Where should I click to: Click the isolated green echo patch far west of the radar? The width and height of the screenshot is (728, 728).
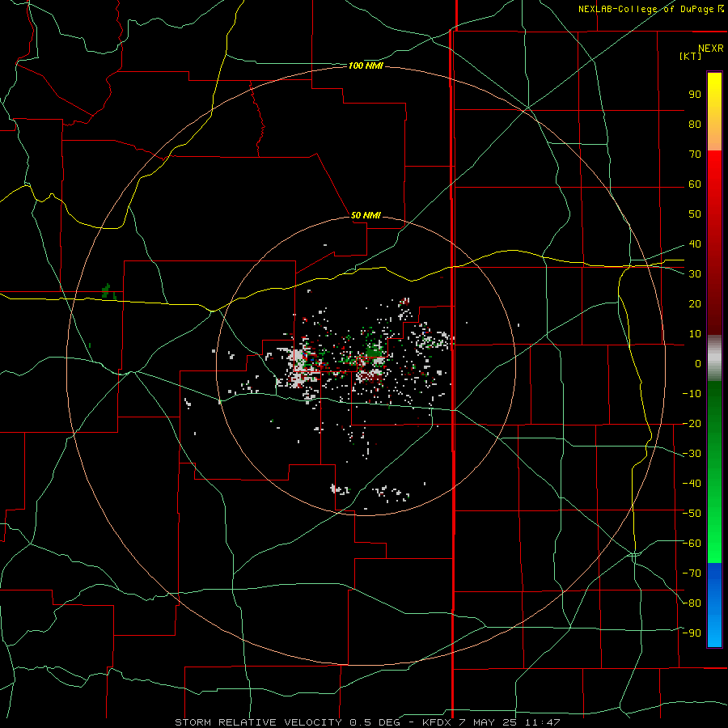[108, 292]
